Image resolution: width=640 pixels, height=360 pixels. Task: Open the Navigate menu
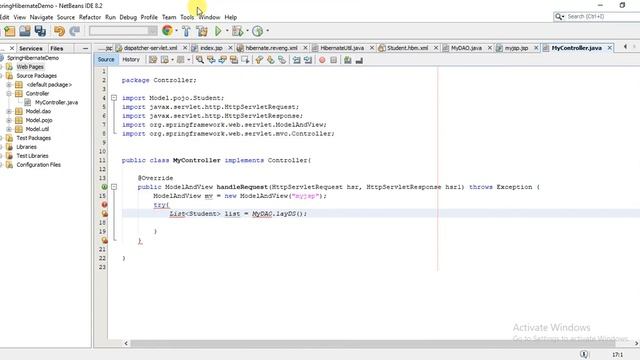pos(41,17)
